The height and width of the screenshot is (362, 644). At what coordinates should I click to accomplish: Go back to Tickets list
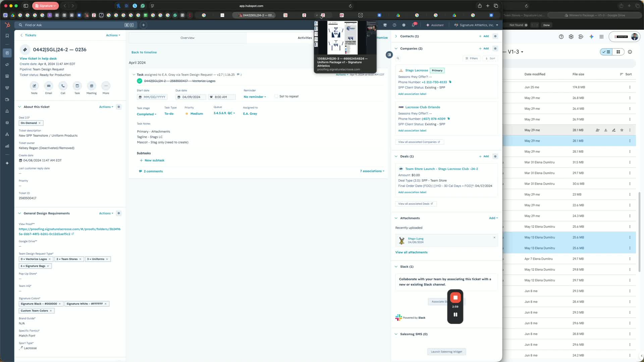(28, 35)
